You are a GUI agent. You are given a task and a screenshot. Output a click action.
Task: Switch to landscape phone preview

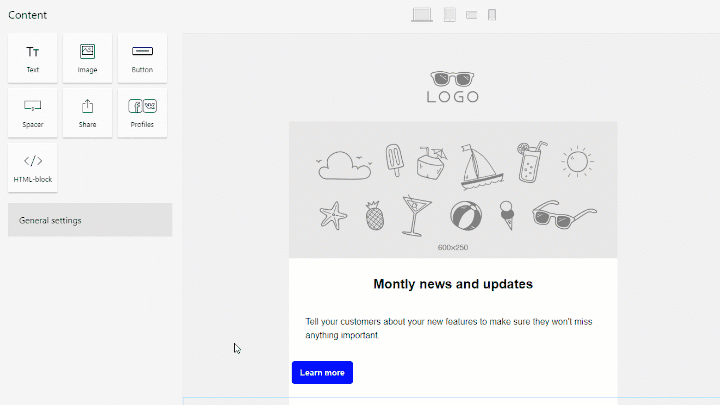tap(472, 15)
